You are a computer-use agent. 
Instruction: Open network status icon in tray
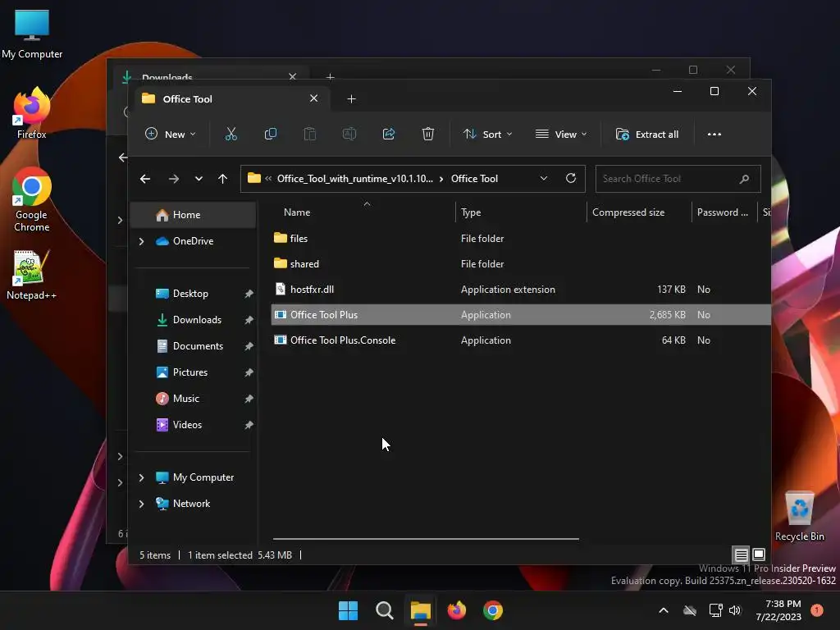(715, 610)
